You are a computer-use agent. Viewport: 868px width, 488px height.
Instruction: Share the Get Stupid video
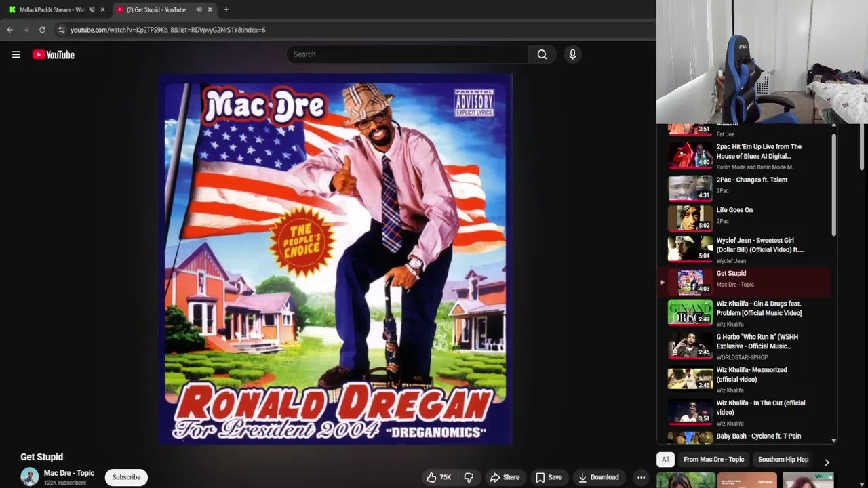(505, 477)
